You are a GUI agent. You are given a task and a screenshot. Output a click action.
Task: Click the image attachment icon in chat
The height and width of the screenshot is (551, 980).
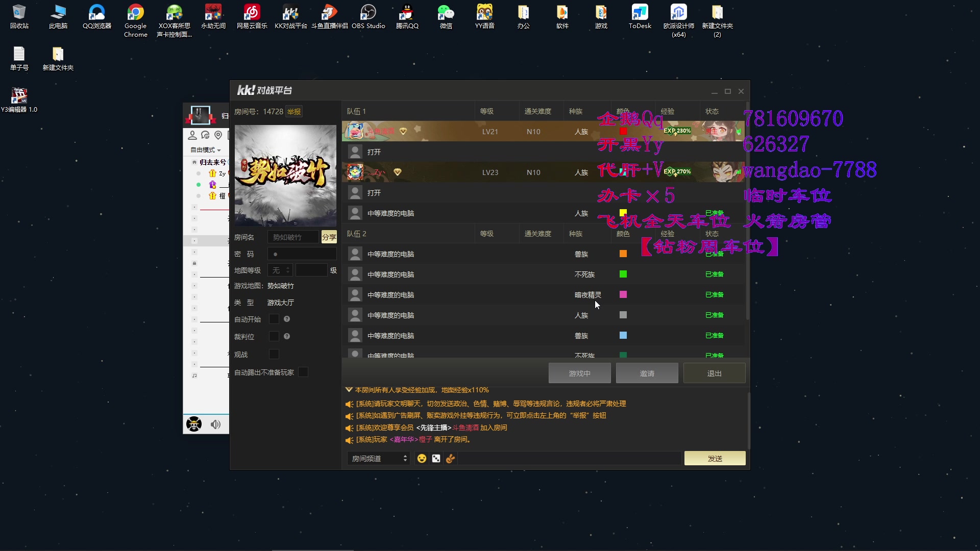coord(436,458)
